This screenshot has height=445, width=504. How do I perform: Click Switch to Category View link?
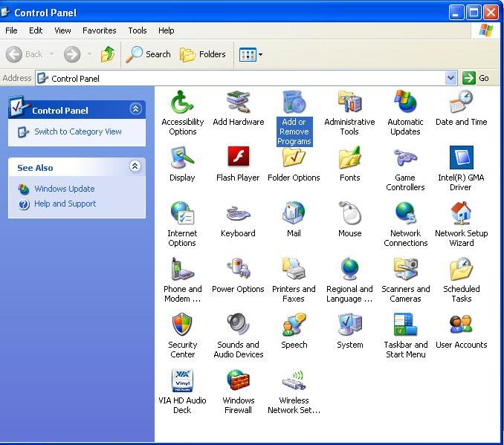click(x=77, y=131)
